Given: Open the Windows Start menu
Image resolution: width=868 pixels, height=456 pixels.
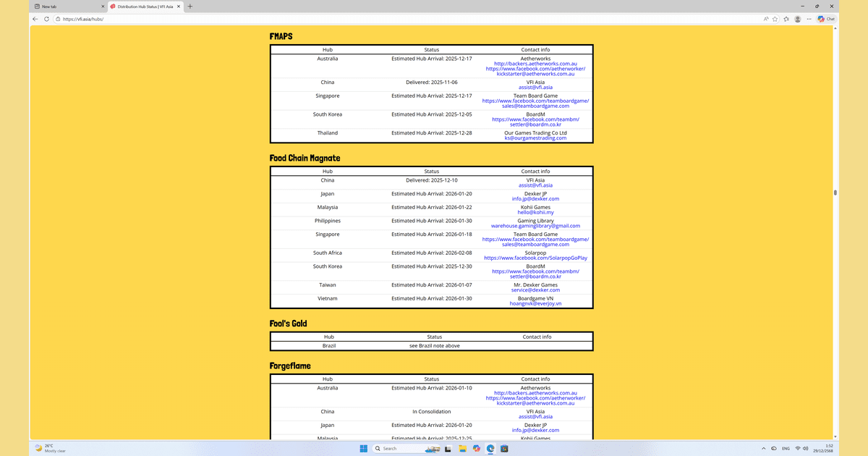Looking at the screenshot, I should pos(363,449).
